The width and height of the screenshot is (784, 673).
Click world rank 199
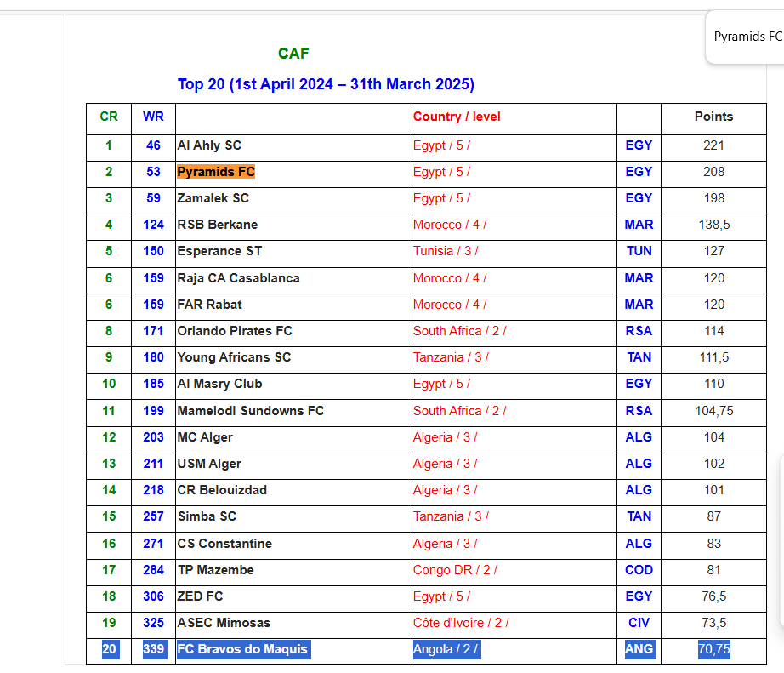click(153, 411)
